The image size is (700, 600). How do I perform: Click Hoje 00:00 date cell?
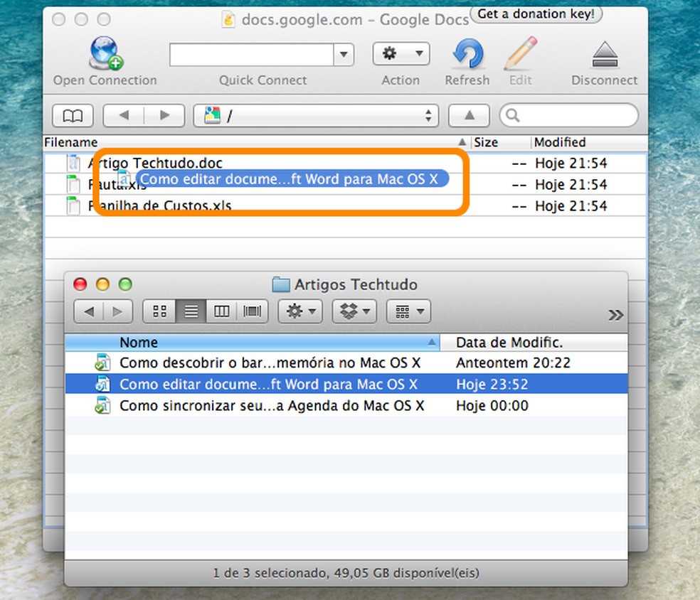(x=492, y=405)
